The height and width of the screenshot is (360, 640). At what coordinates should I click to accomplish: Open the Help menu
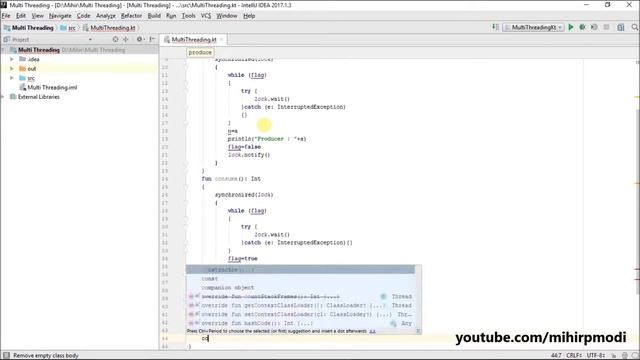coord(249,16)
